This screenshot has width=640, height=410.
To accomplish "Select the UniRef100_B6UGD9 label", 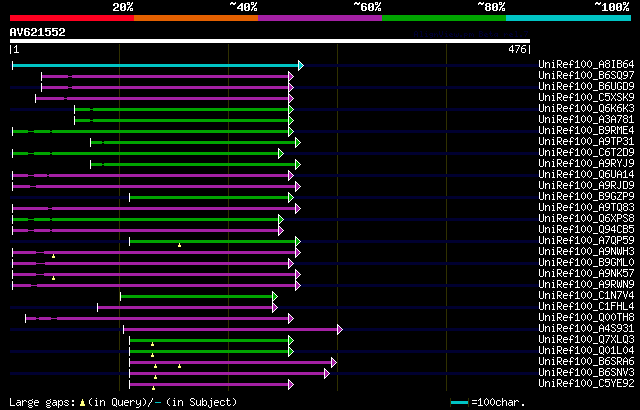I will (x=586, y=86).
